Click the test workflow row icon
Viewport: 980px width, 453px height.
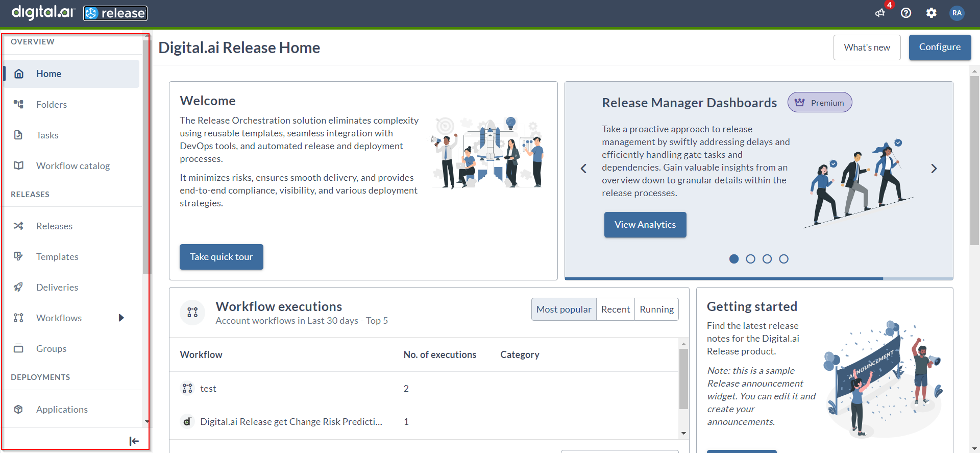187,388
